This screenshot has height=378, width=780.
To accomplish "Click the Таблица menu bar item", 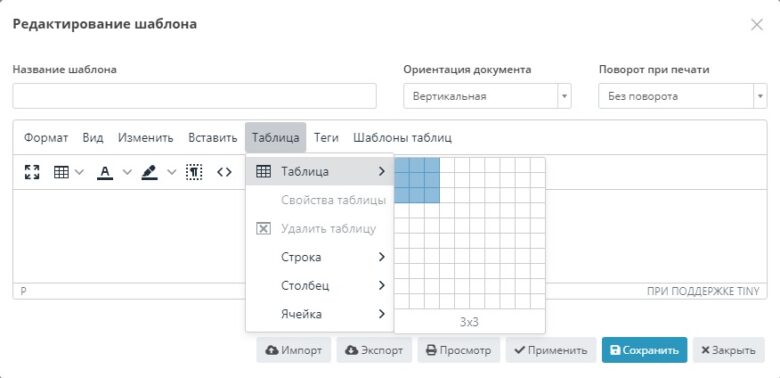I will [276, 138].
